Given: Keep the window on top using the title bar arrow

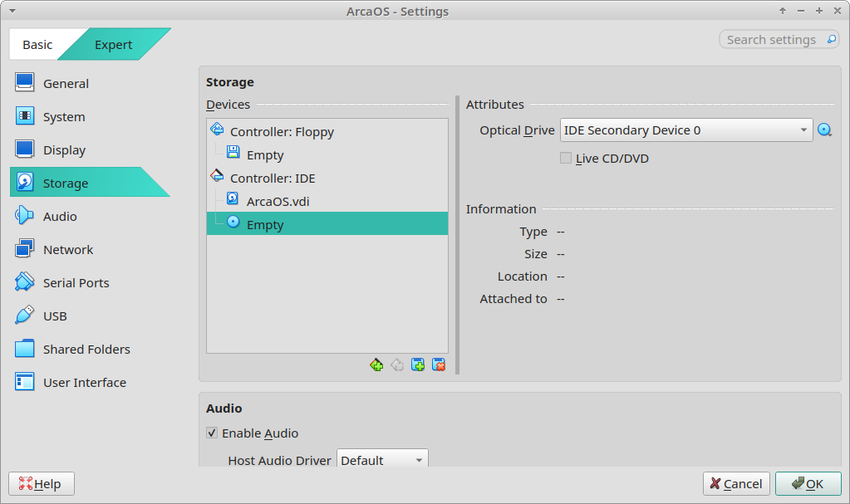Looking at the screenshot, I should click(782, 11).
